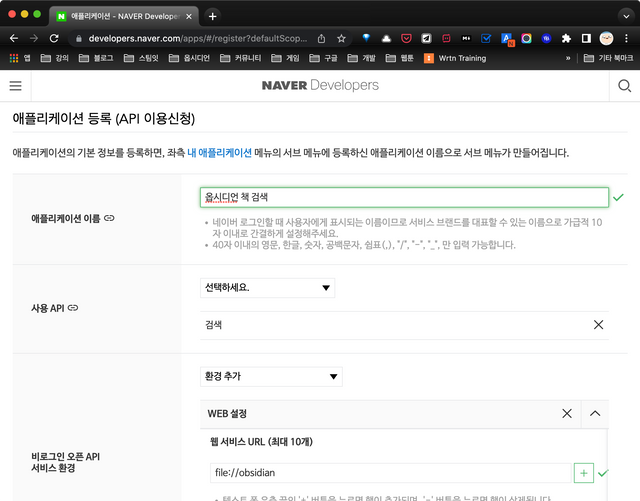Open the 게임 bookmark folder
The width and height of the screenshot is (640, 501).
285,58
